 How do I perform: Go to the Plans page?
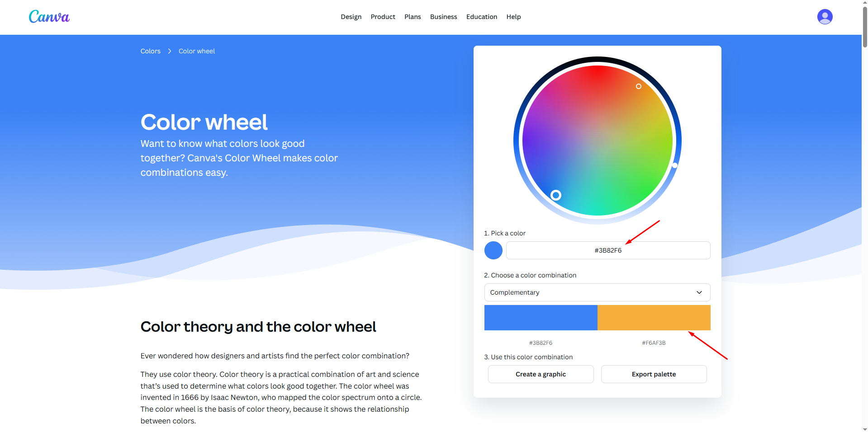click(413, 17)
